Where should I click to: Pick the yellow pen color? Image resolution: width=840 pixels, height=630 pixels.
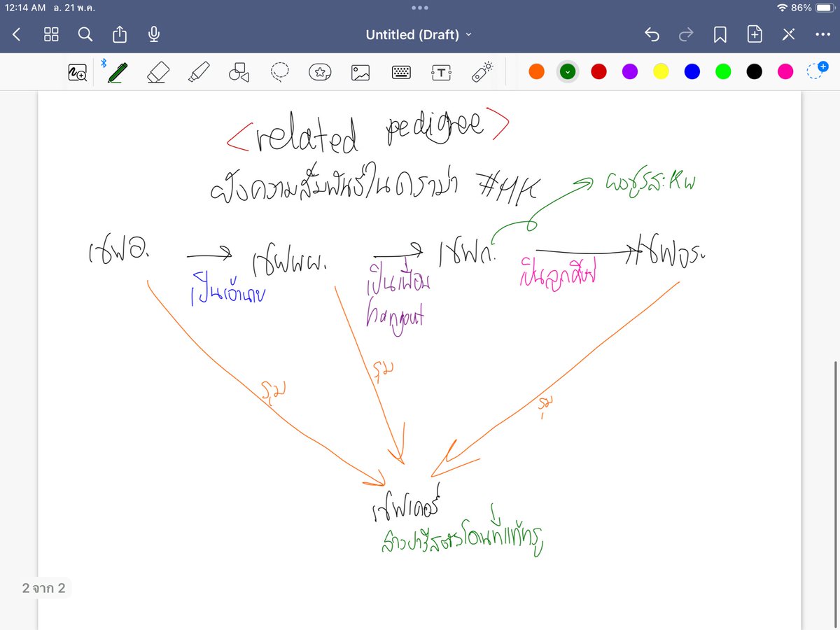tap(661, 71)
